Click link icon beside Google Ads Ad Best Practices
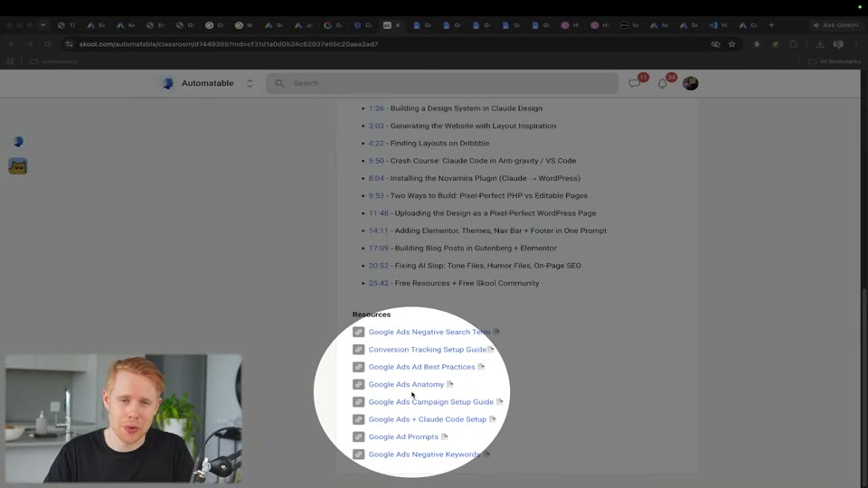 (x=359, y=367)
